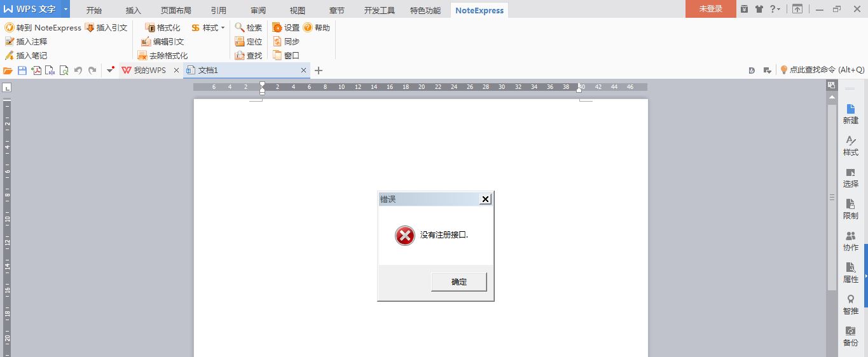
Task: Click 同步 command
Action: tap(286, 41)
